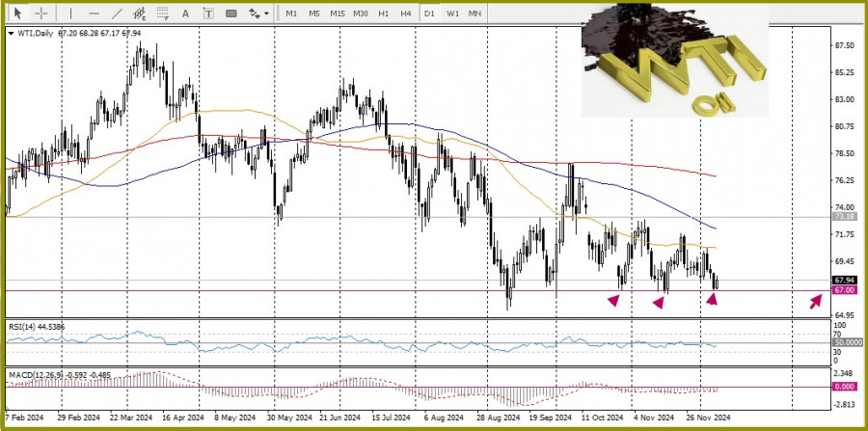
Task: Switch chart to H4 timeframe
Action: coord(406,13)
